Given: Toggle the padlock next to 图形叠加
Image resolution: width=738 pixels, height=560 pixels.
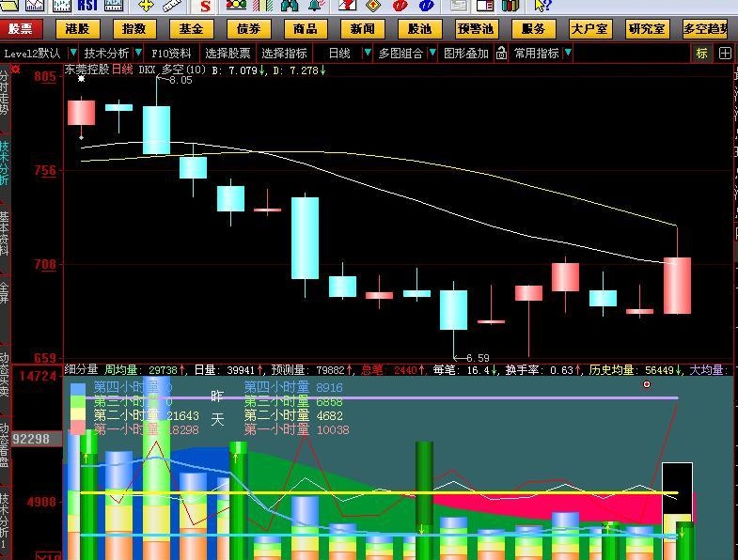Looking at the screenshot, I should tap(501, 54).
